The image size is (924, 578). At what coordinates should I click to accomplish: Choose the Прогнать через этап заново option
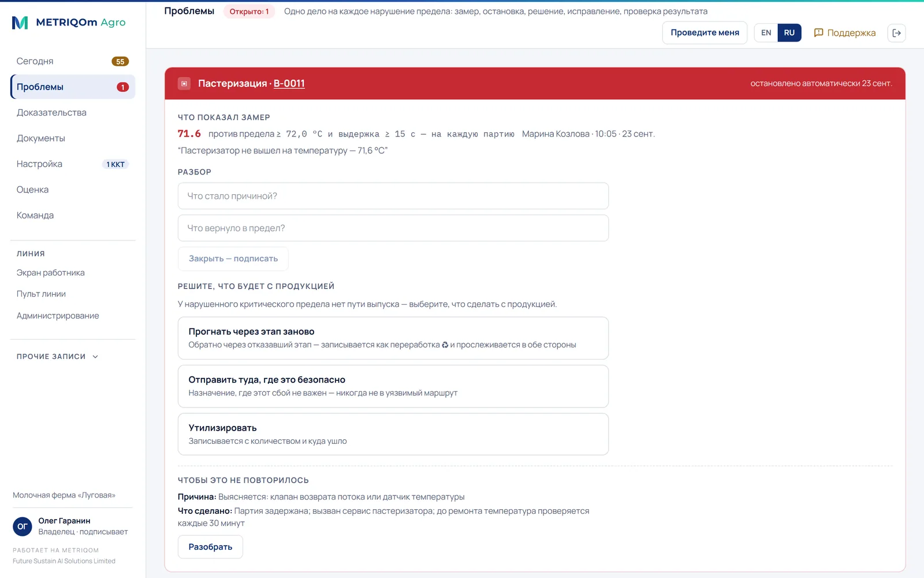(x=393, y=338)
